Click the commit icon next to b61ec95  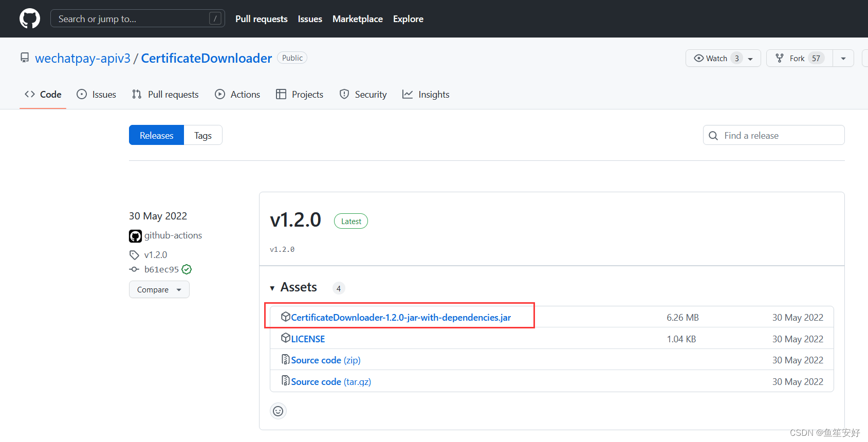[134, 269]
